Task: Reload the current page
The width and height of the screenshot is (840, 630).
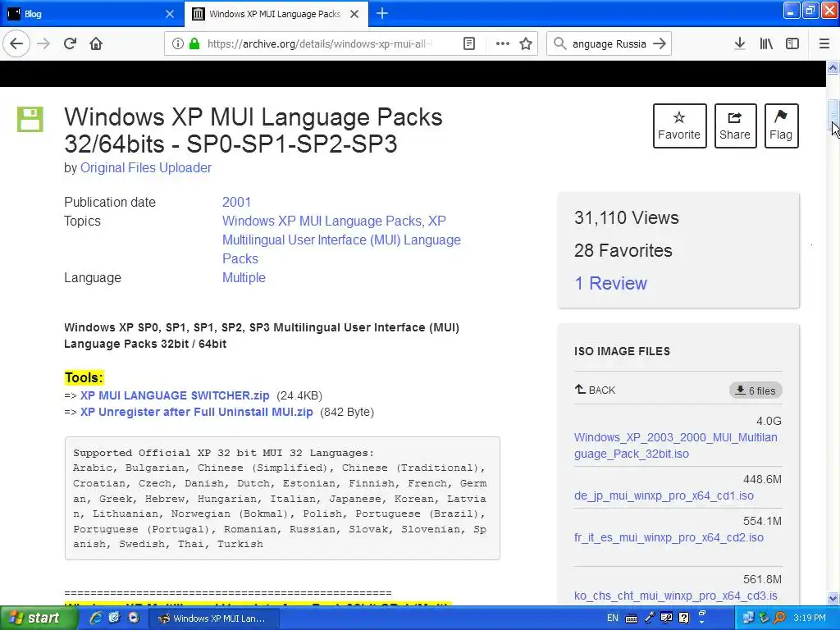Action: coord(71,43)
